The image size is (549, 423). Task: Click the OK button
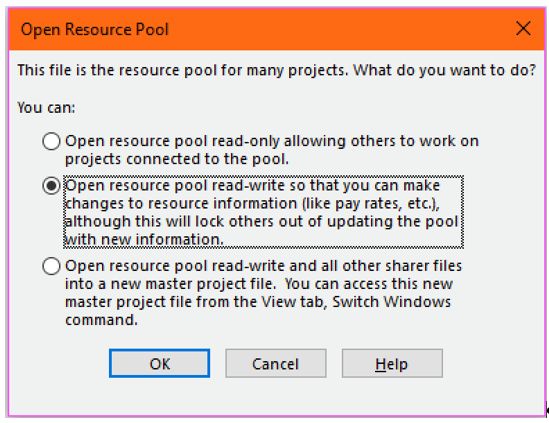pos(159,363)
